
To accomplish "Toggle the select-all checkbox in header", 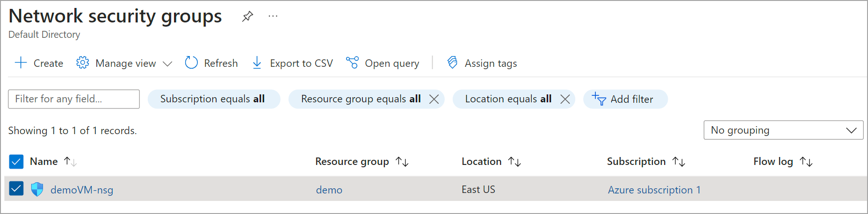I will [16, 162].
